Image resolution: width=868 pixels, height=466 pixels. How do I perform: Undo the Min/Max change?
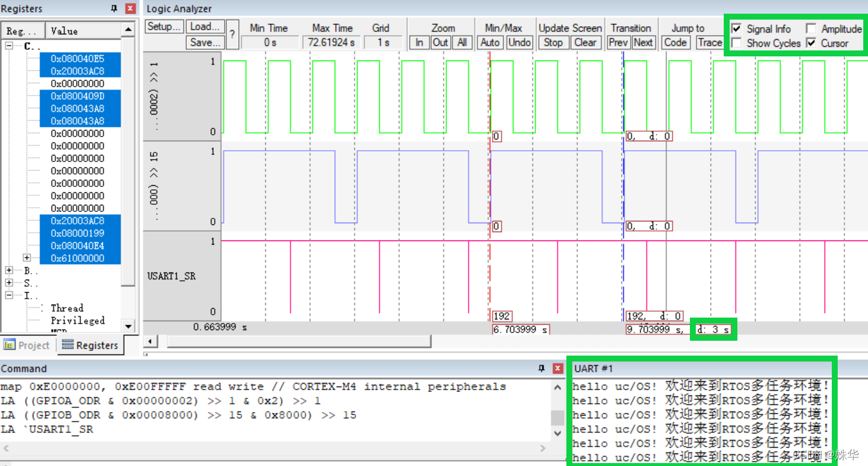(x=519, y=42)
